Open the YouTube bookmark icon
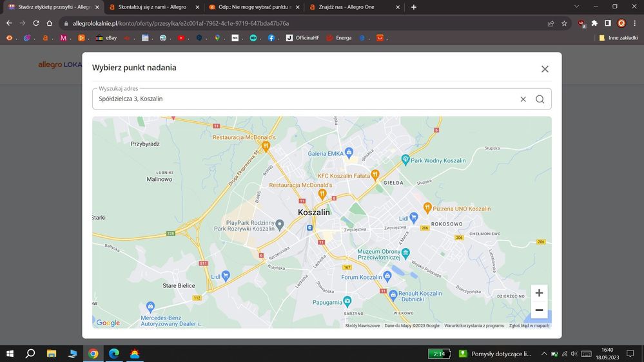 [x=181, y=38]
